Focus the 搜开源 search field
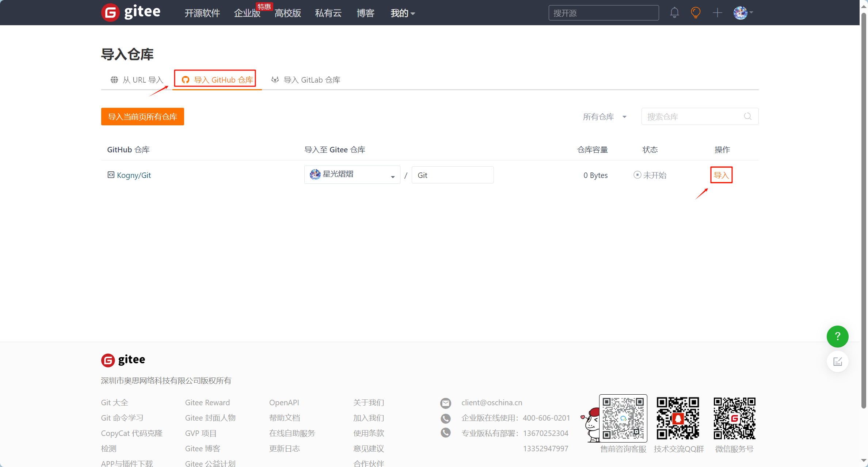The image size is (868, 467). click(604, 13)
